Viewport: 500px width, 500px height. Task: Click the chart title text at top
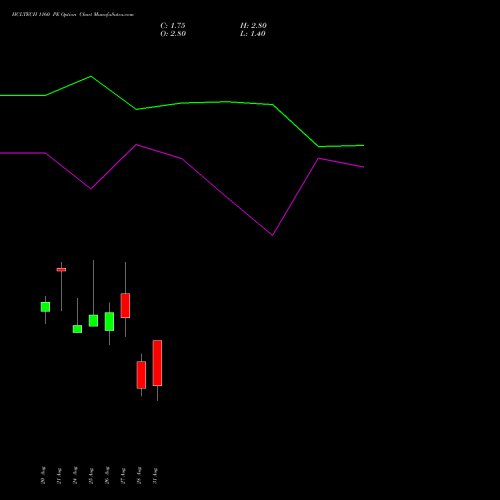pos(73,15)
